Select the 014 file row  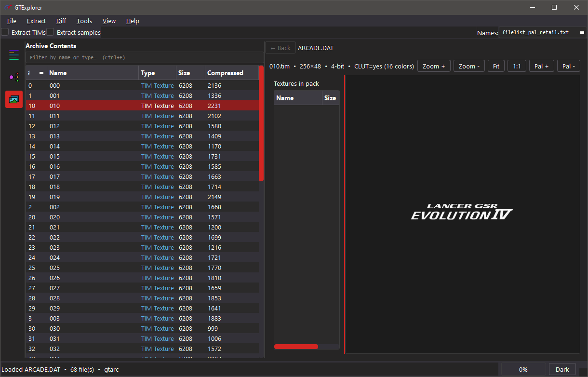coord(142,146)
